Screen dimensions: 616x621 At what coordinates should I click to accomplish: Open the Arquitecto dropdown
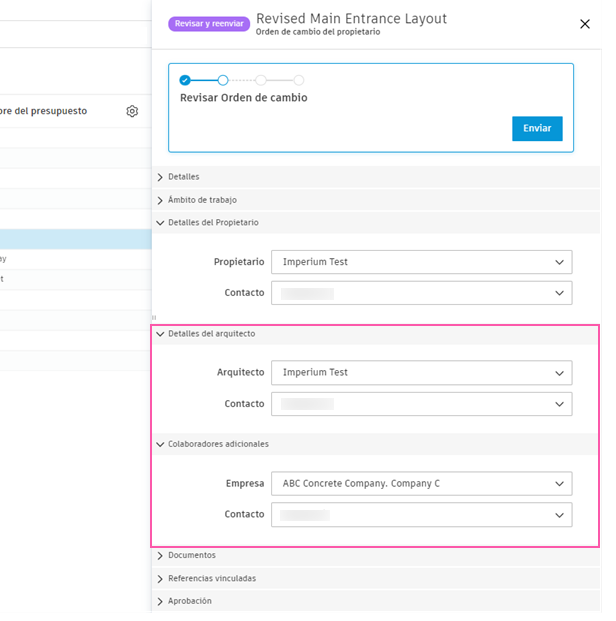[421, 373]
